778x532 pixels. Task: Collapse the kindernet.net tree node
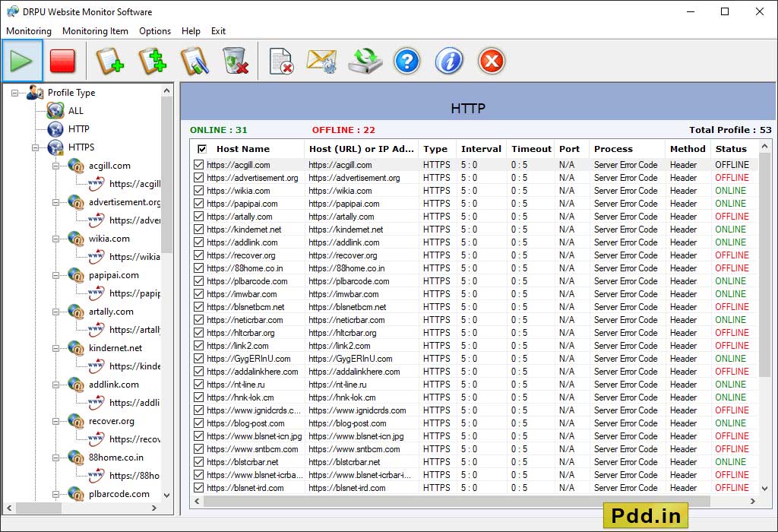coord(55,348)
